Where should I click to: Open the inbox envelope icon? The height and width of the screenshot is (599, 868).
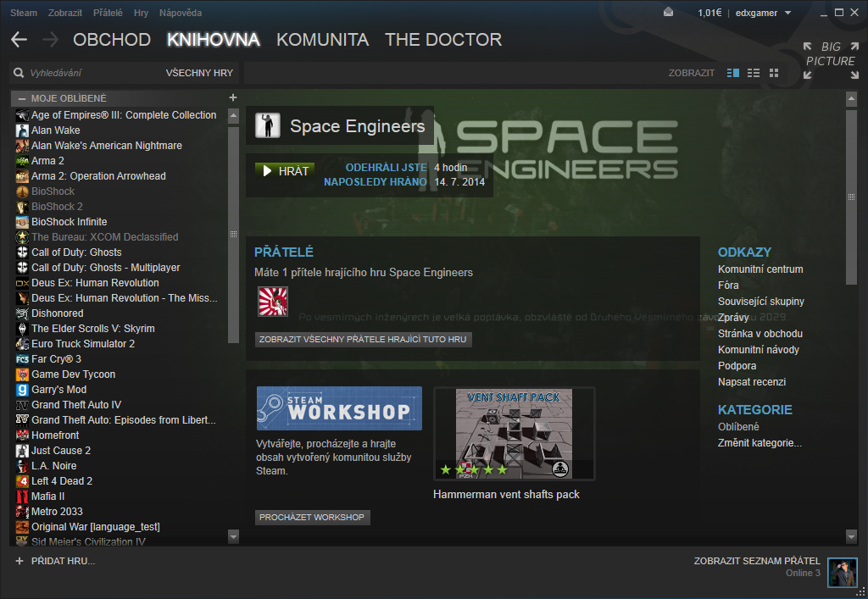pyautogui.click(x=669, y=13)
